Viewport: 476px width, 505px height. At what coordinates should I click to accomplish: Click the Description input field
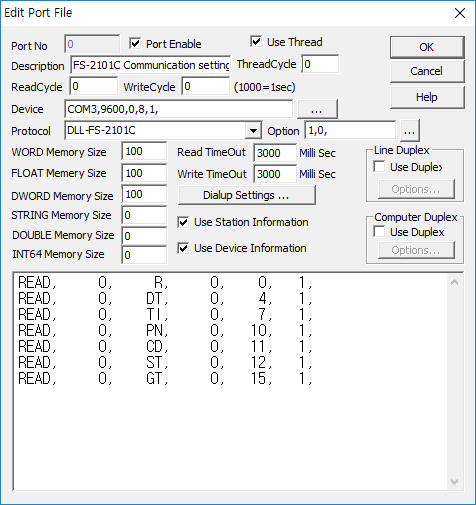[x=150, y=65]
